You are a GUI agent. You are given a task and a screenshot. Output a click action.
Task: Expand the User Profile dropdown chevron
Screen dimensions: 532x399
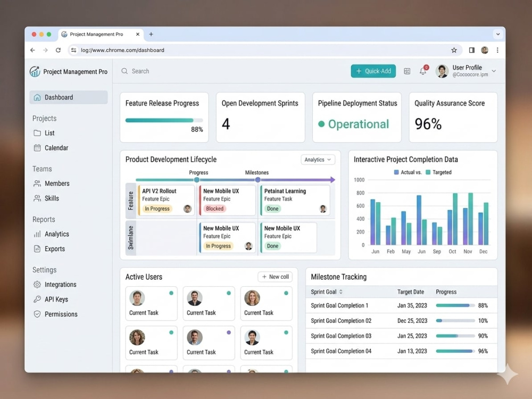pos(494,71)
